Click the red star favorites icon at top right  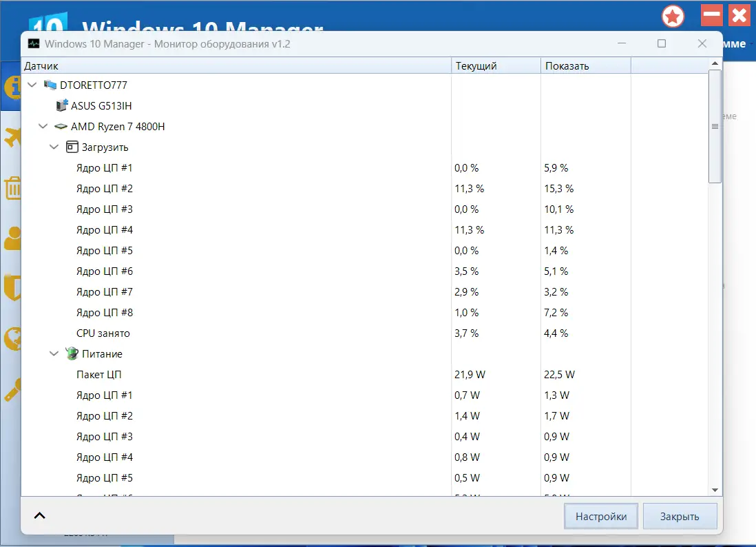[x=673, y=16]
